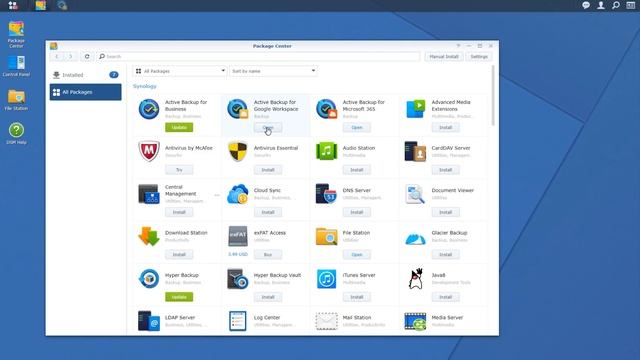Screen dimensions: 640x360
Task: Open the third app icon in the top taskbar
Action: coord(62,5)
